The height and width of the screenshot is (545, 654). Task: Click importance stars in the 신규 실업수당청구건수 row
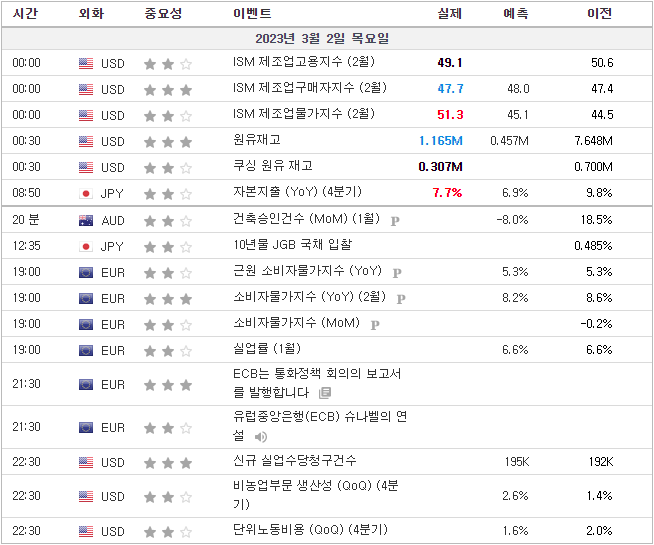click(167, 462)
